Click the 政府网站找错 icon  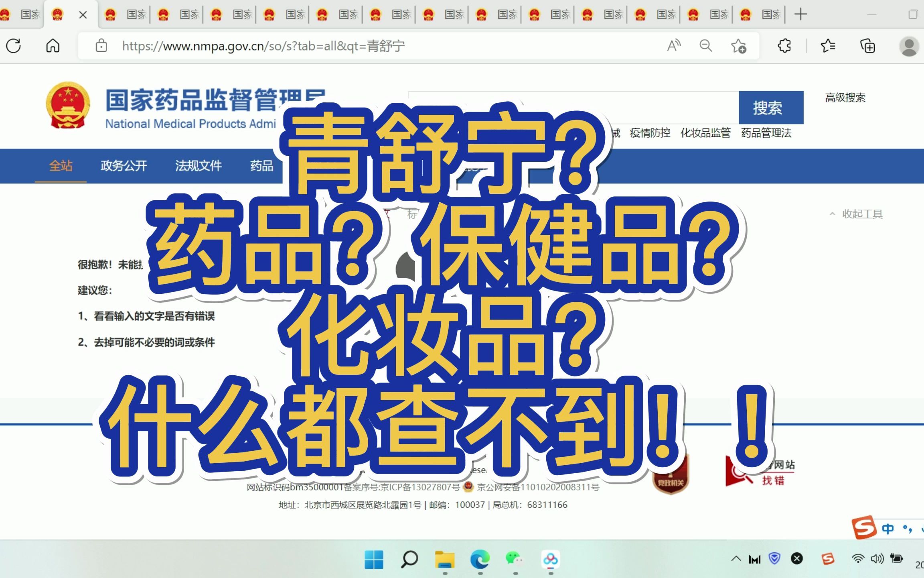[x=760, y=472]
